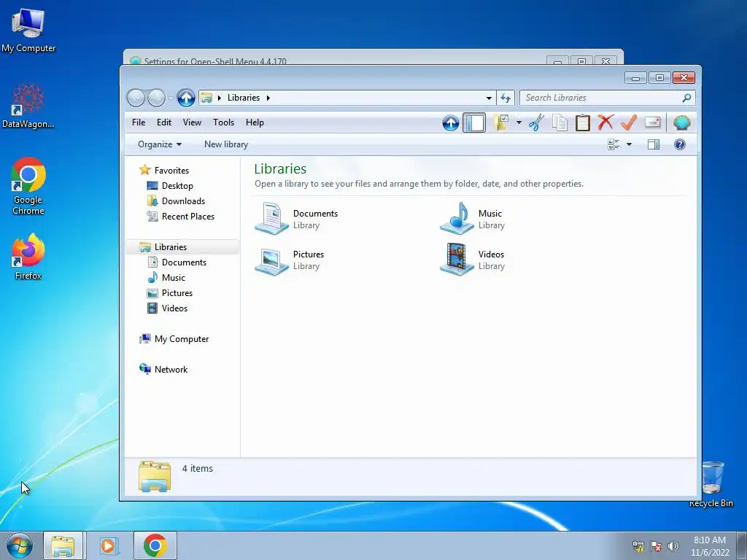The width and height of the screenshot is (747, 560).
Task: Select Recent Places under Favorites
Action: tap(181, 216)
